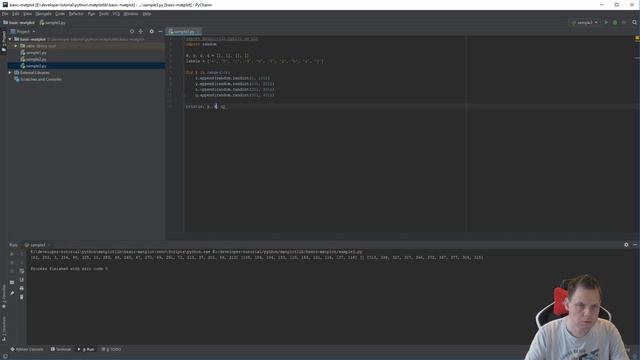The height and width of the screenshot is (360, 640).
Task: Open the Refactor menu
Action: [x=76, y=14]
